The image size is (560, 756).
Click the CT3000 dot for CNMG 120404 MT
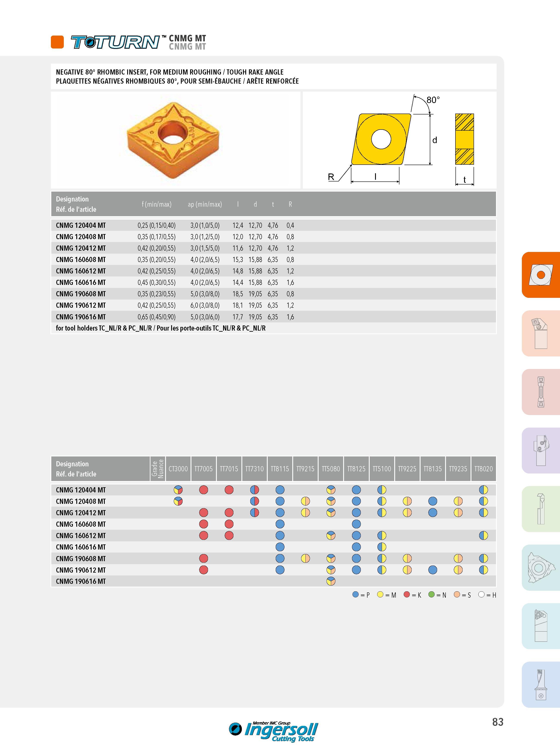tap(178, 490)
